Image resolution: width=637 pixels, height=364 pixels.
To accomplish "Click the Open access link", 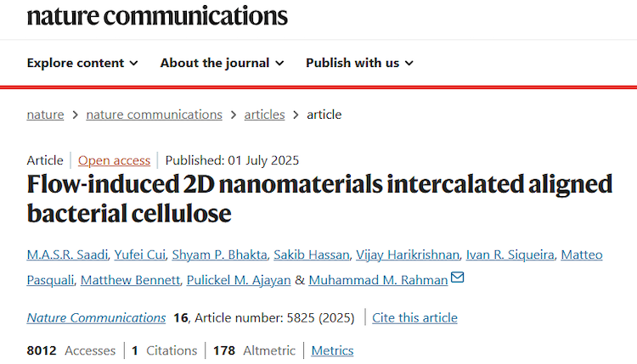I will [114, 160].
